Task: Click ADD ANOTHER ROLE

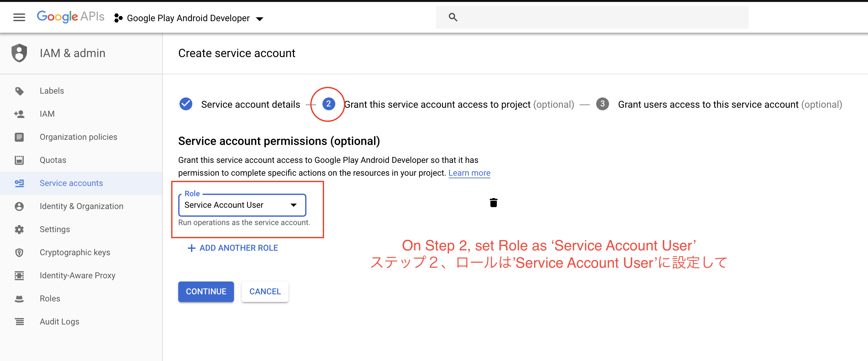Action: [x=233, y=248]
